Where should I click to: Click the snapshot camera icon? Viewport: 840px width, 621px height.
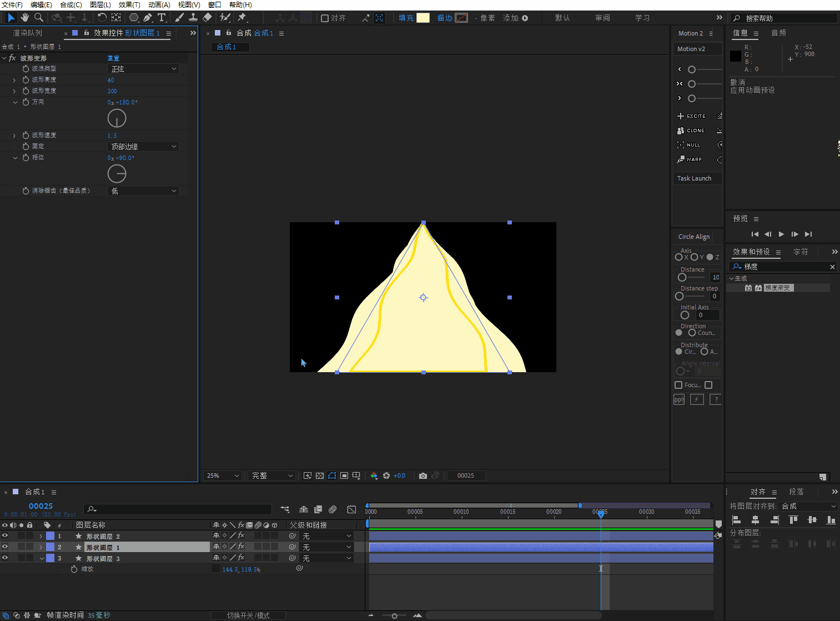click(x=423, y=476)
